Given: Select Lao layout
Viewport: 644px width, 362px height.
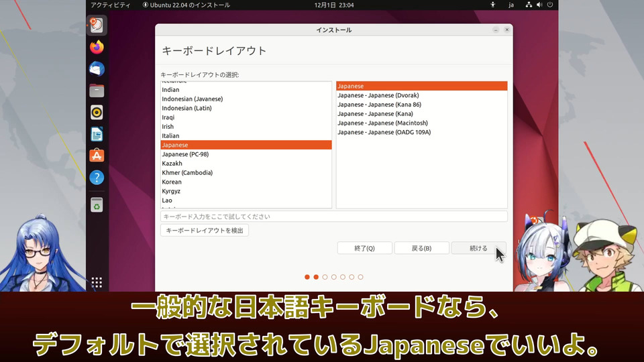Looking at the screenshot, I should pos(246,200).
